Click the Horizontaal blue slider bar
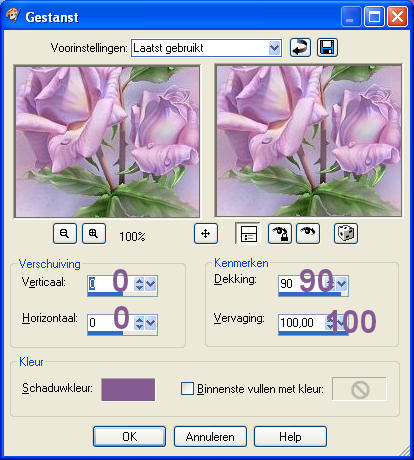Image resolution: width=414 pixels, height=460 pixels. tap(105, 333)
